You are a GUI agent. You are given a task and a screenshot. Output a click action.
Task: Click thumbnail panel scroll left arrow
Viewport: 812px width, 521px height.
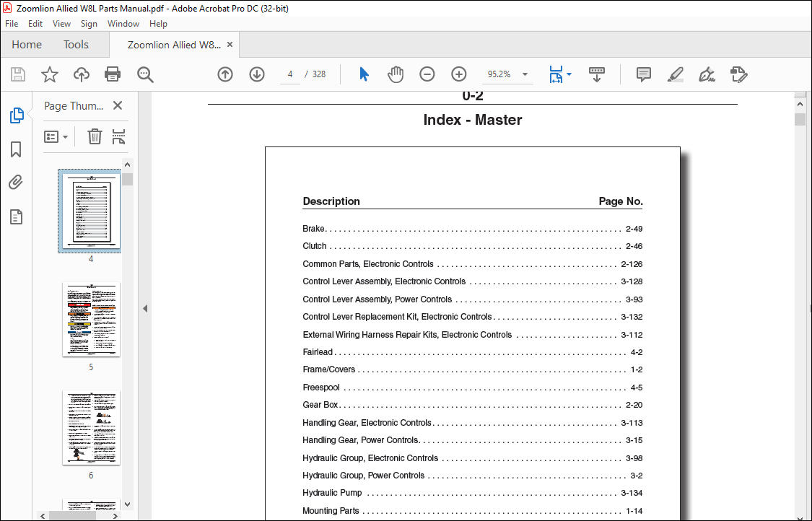coord(43,516)
